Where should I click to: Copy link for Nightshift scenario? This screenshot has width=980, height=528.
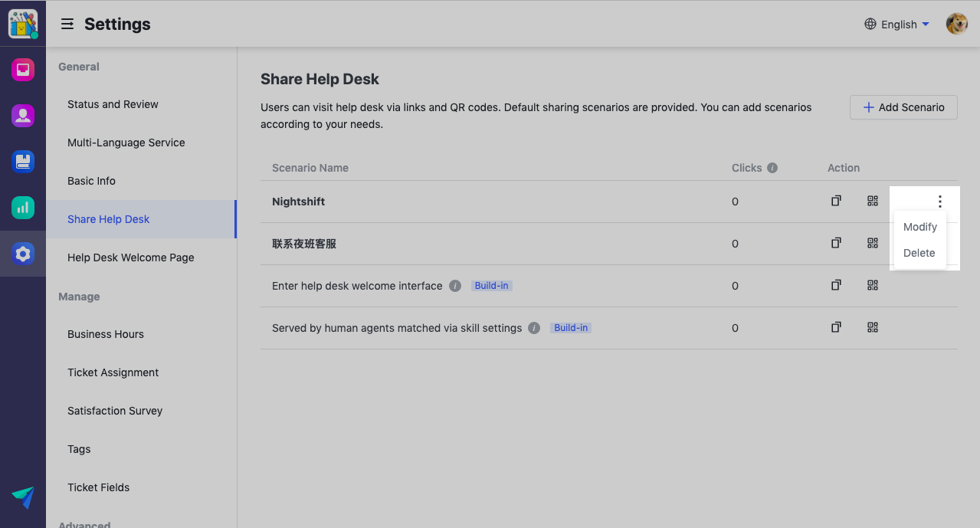(836, 201)
